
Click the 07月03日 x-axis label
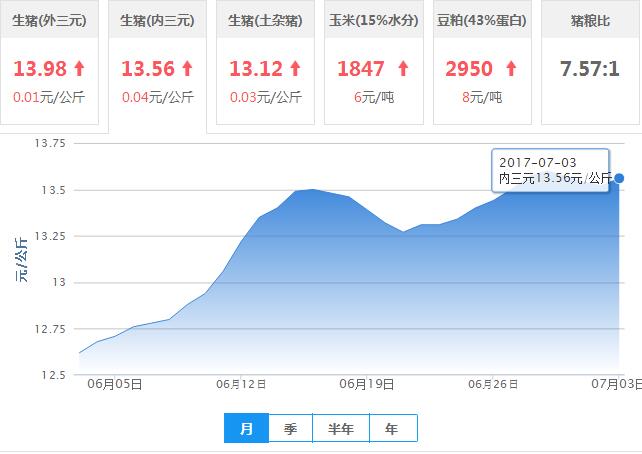coord(617,384)
